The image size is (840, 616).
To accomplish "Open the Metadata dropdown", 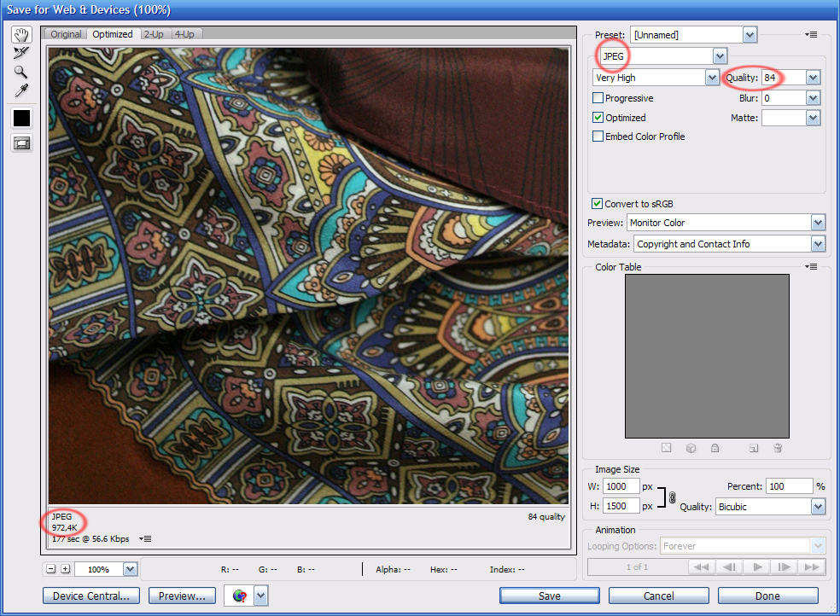I will pyautogui.click(x=818, y=244).
